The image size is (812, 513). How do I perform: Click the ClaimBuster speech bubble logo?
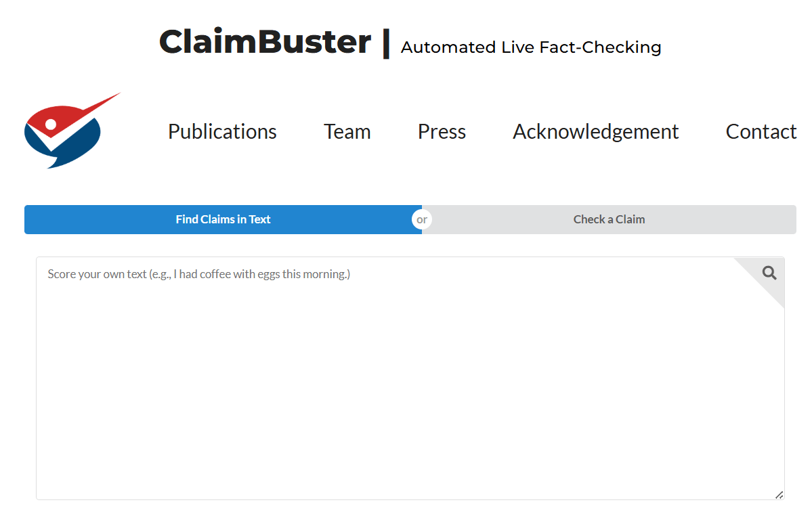coord(72,131)
